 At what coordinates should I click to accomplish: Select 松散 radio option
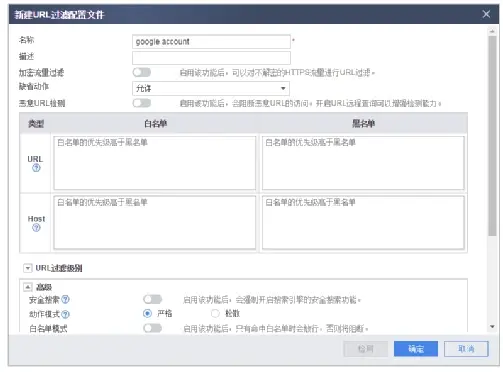point(215,313)
